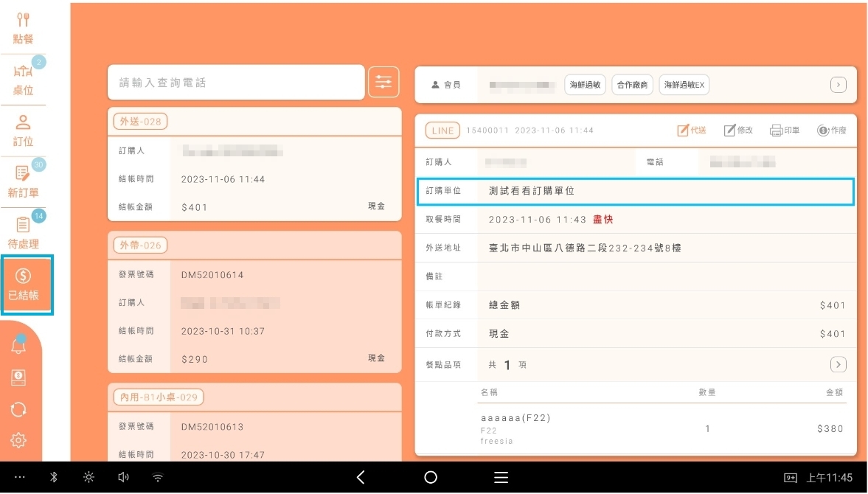Print the receipt with 印單
The height and width of the screenshot is (494, 868).
[785, 131]
